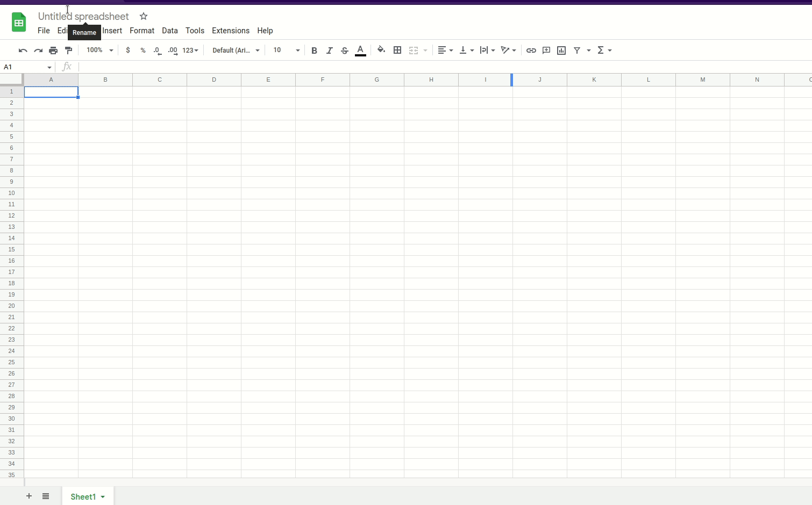Insert a link

click(531, 50)
